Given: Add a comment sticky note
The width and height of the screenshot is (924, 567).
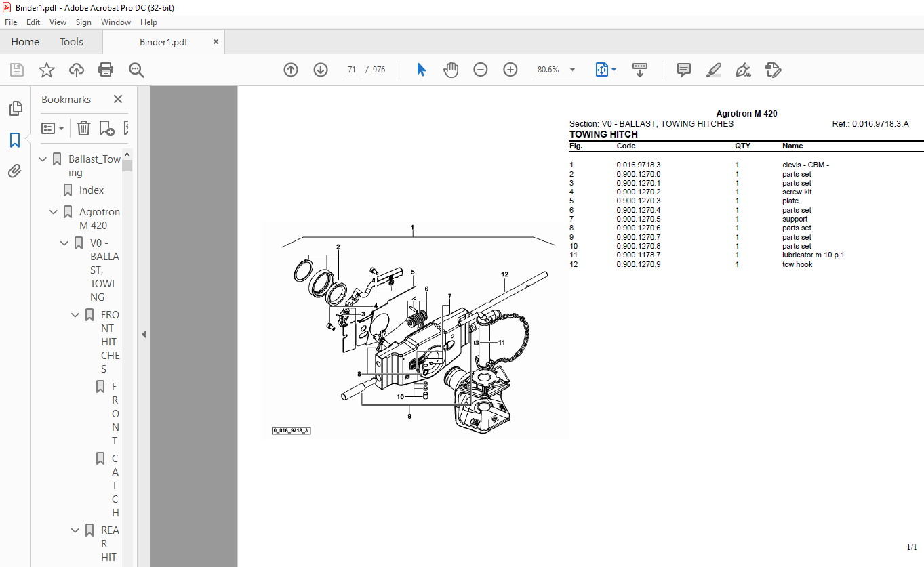Looking at the screenshot, I should (x=684, y=70).
